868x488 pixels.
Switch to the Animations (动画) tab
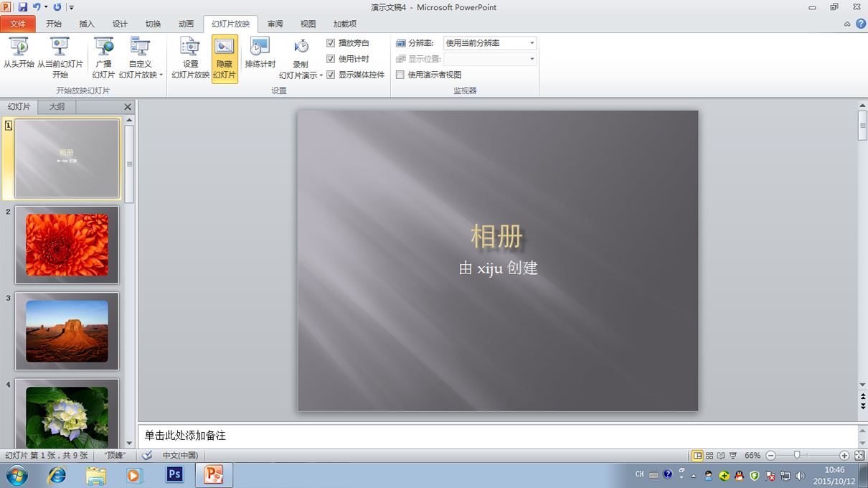186,24
